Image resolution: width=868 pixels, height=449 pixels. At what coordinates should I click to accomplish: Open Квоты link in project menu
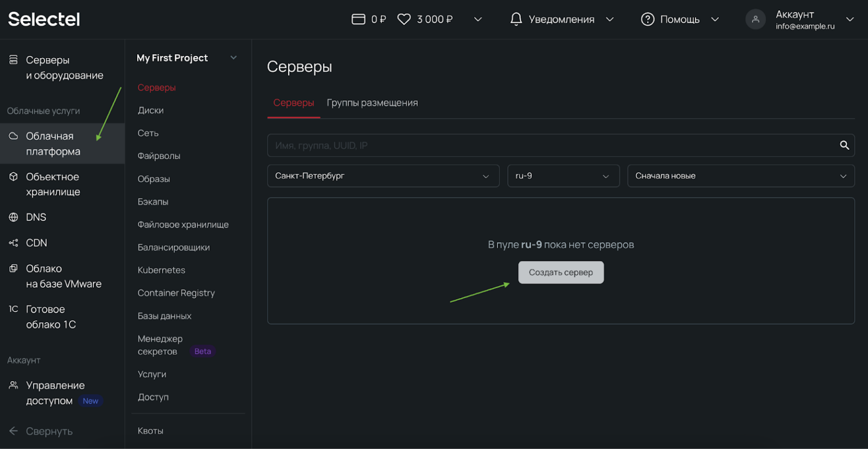coord(151,431)
